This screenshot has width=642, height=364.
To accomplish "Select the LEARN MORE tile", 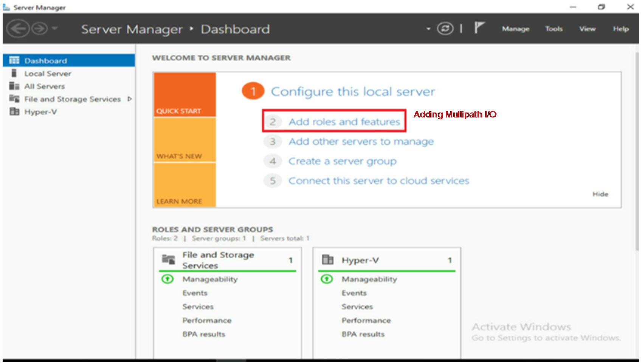I will coord(185,185).
